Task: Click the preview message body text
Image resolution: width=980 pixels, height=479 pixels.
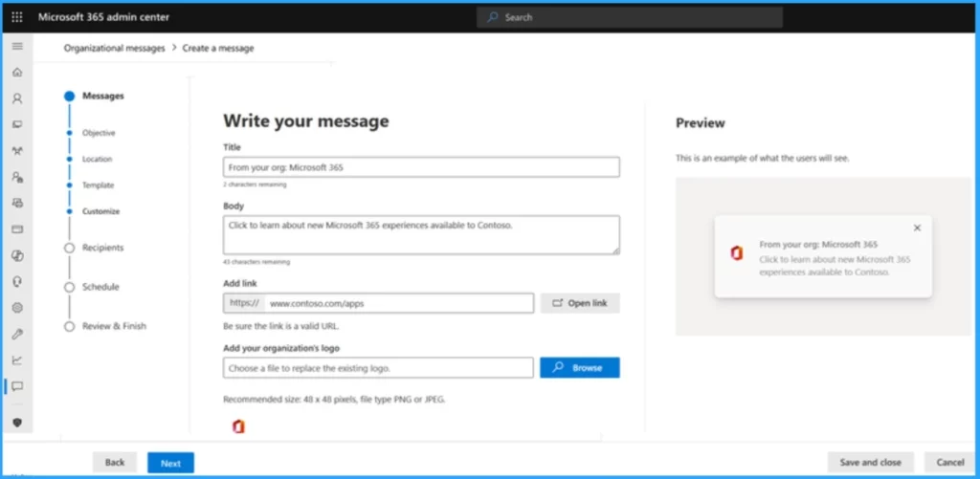Action: pos(835,266)
